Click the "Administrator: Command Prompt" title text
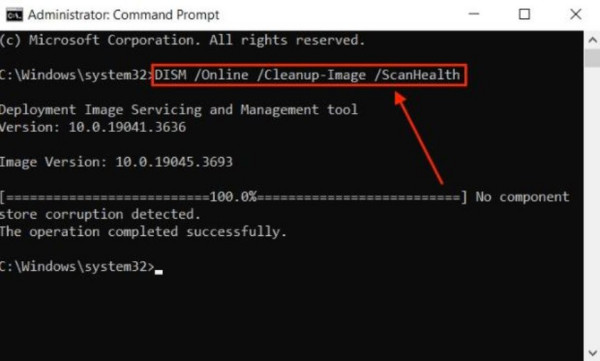Viewport: 600px width, 361px height. tap(123, 15)
